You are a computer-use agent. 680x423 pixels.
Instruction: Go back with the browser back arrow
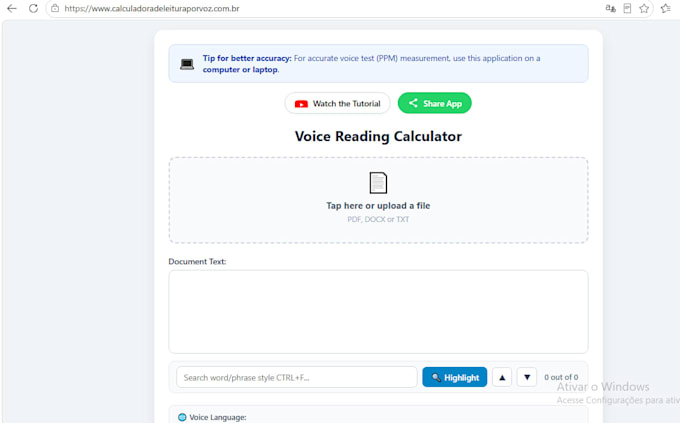[x=12, y=8]
